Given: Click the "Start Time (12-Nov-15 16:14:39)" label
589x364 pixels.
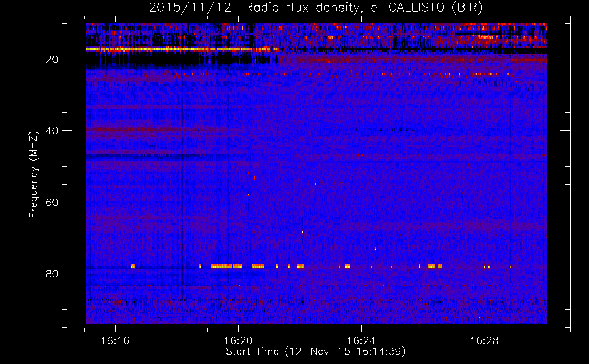Looking at the screenshot, I should [316, 352].
